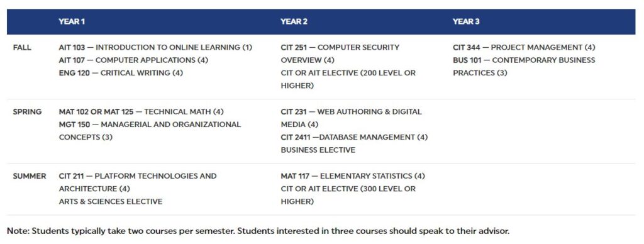Open CIT 344 Project Management course
The height and width of the screenshot is (244, 644).
(x=524, y=47)
